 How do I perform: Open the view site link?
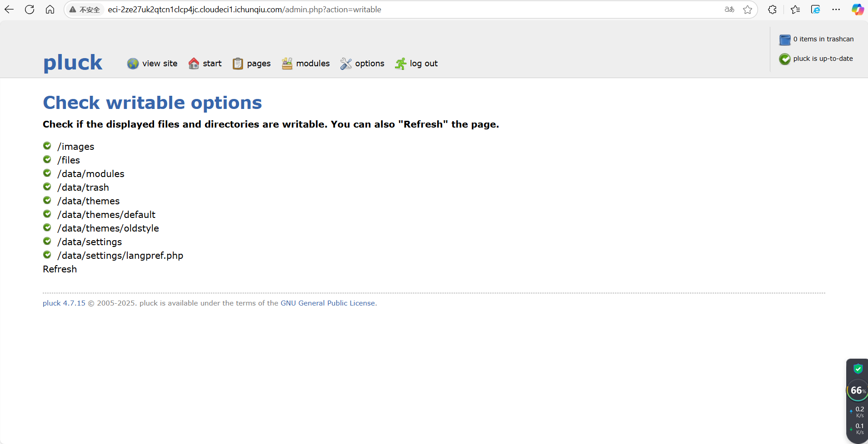[160, 64]
